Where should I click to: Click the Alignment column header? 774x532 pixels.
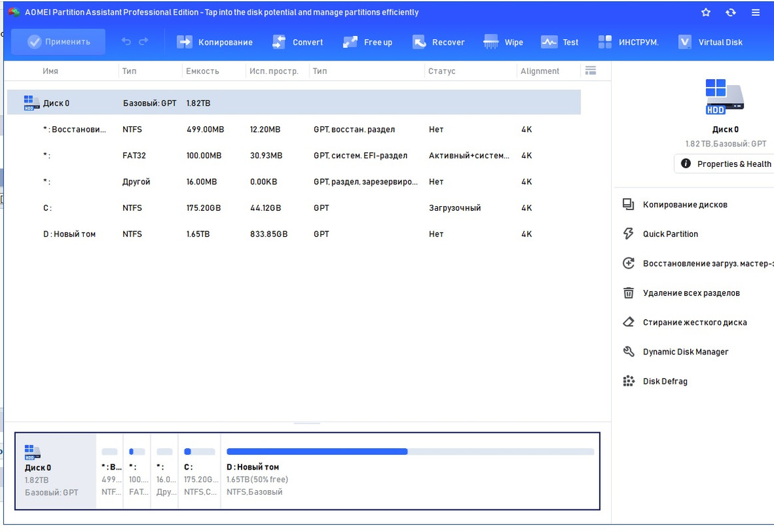540,71
